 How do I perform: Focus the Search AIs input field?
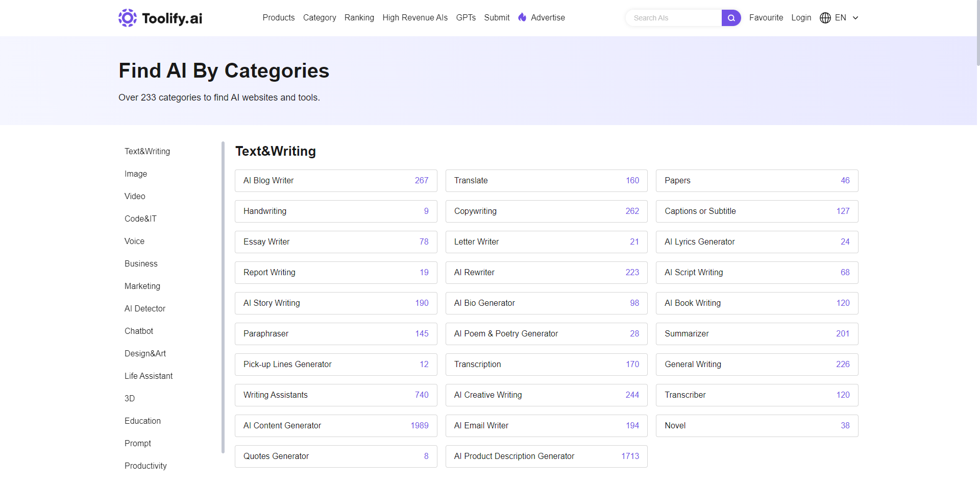pyautogui.click(x=674, y=18)
